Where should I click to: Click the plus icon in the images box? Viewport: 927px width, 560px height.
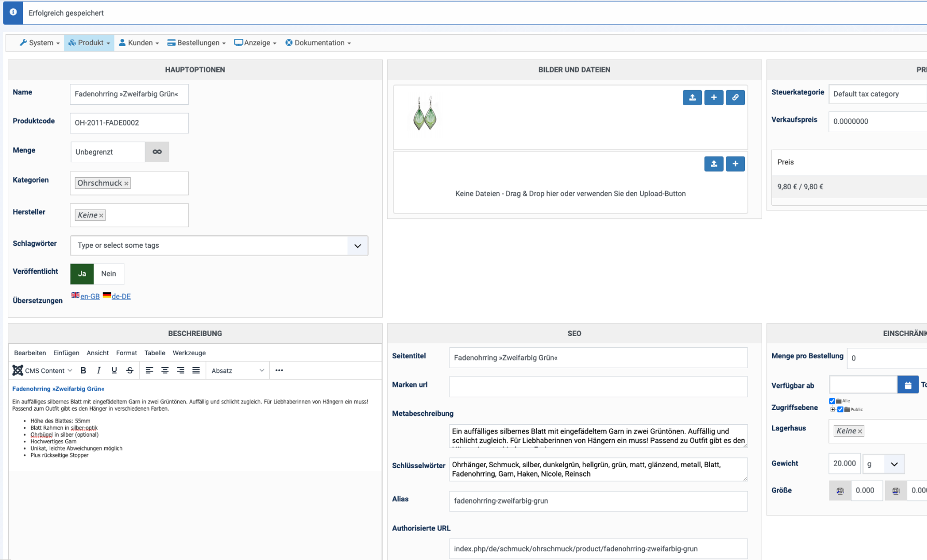(x=714, y=97)
